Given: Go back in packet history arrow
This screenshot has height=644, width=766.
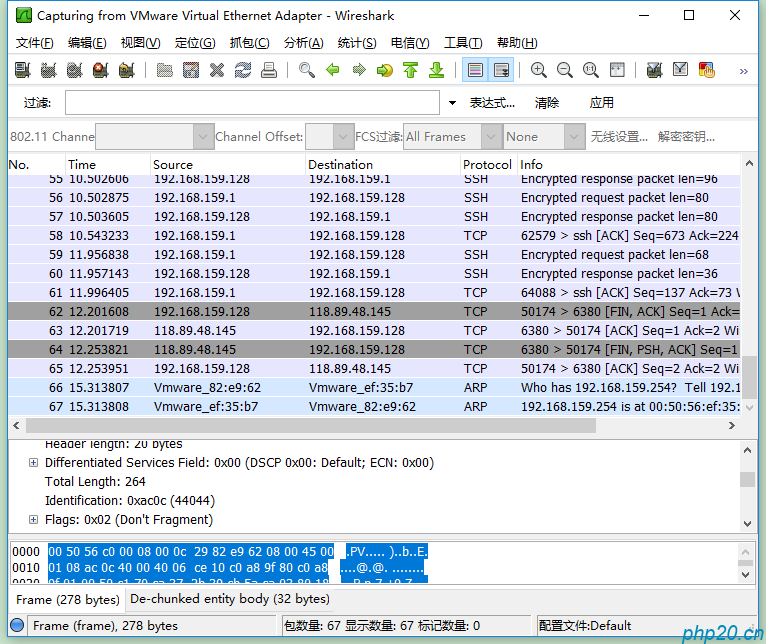Looking at the screenshot, I should (x=333, y=70).
